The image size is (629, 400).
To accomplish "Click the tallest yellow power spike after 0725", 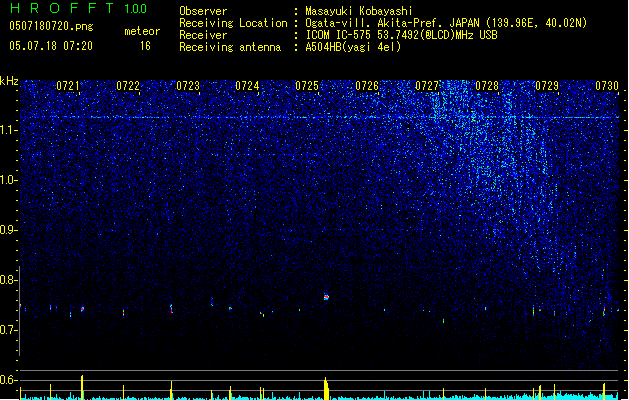I will (326, 388).
